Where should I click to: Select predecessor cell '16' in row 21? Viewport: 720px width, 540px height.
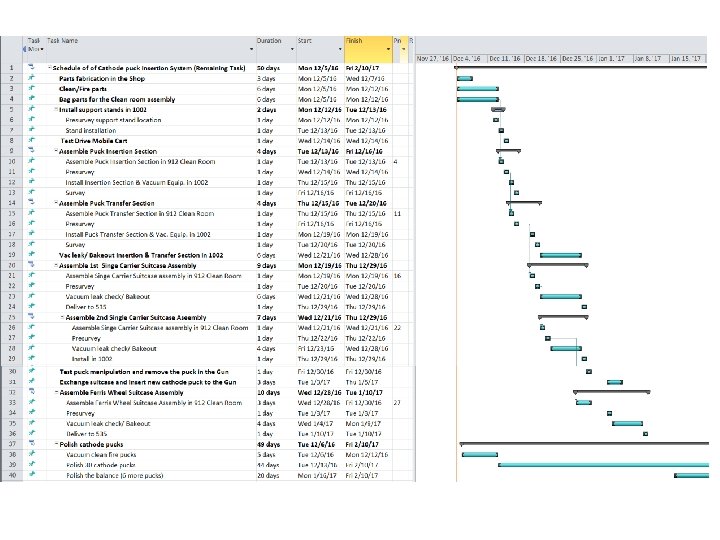(x=398, y=276)
